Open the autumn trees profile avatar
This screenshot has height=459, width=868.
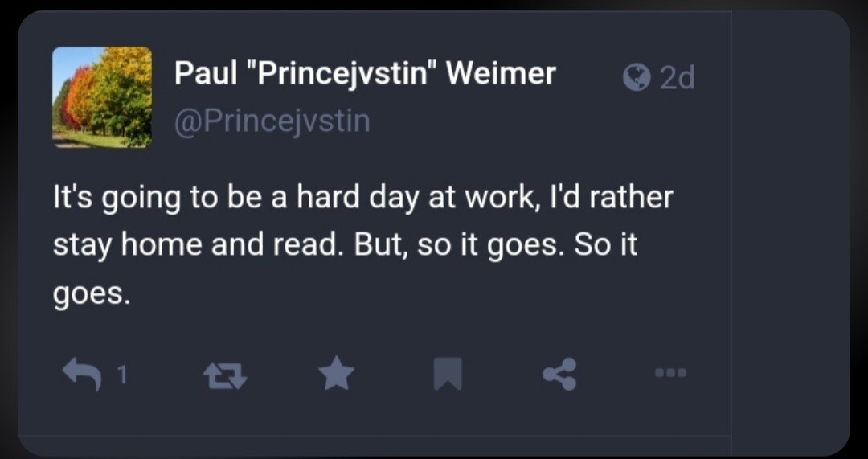click(x=102, y=97)
